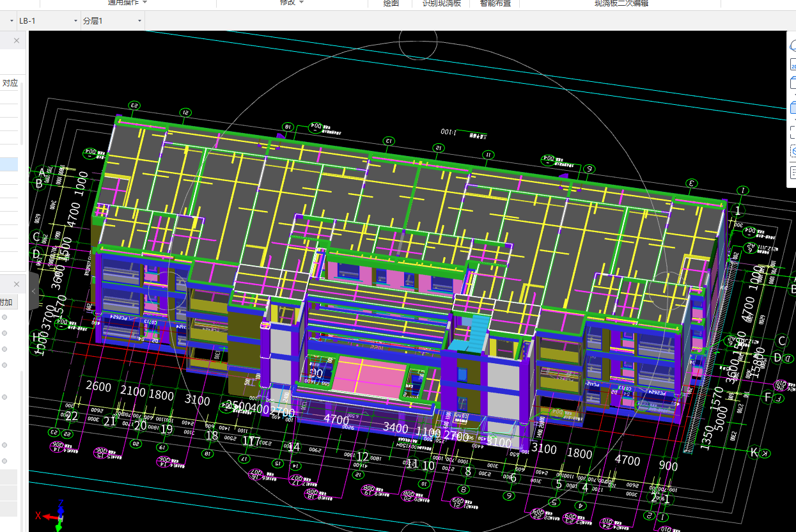
Task: Open the 智能布置 ribbon group
Action: [496, 3]
